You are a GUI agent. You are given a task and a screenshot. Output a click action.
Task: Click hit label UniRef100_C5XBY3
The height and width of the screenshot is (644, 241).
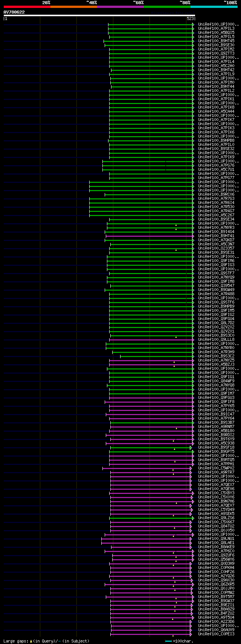[x=216, y=493]
